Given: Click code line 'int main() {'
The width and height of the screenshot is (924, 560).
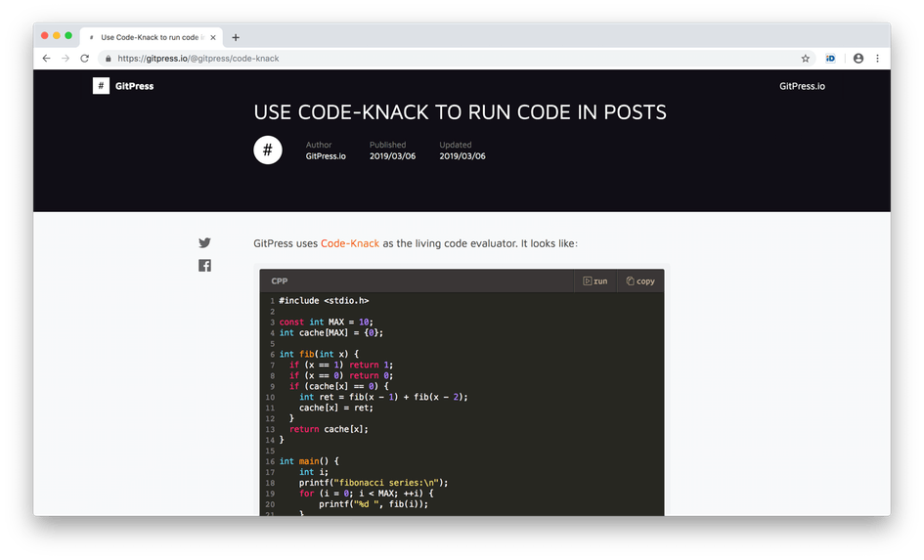Looking at the screenshot, I should 309,461.
